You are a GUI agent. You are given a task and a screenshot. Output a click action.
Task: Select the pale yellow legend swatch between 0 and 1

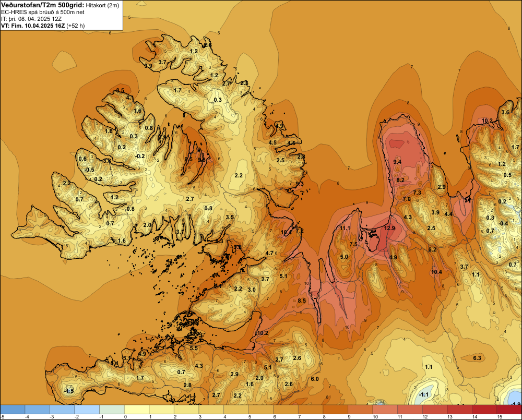point(136,410)
